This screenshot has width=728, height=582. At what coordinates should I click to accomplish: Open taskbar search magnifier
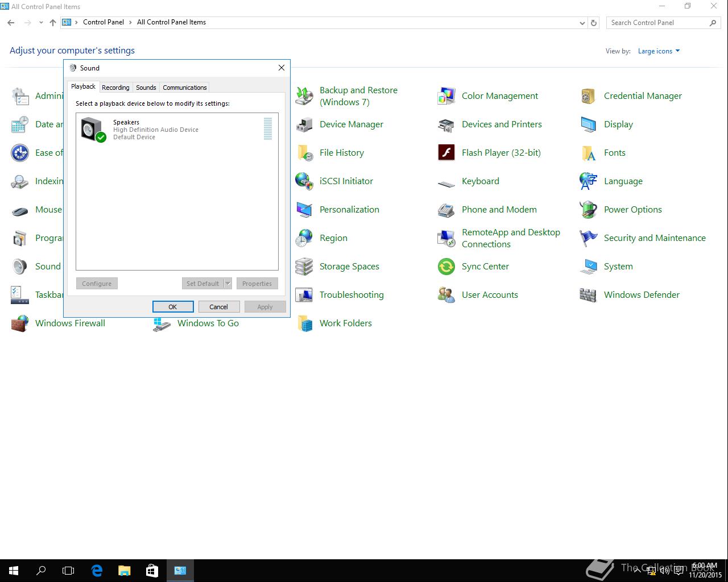pyautogui.click(x=41, y=571)
